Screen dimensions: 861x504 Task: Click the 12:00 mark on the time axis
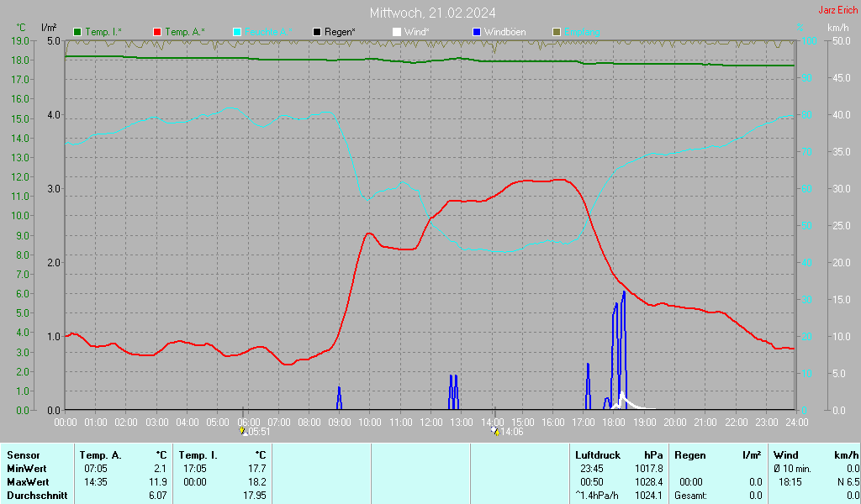click(x=431, y=423)
